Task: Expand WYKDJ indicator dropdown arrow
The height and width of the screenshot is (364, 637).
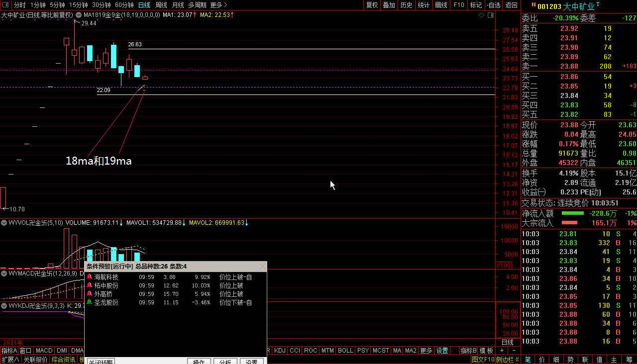Action: click(4, 305)
